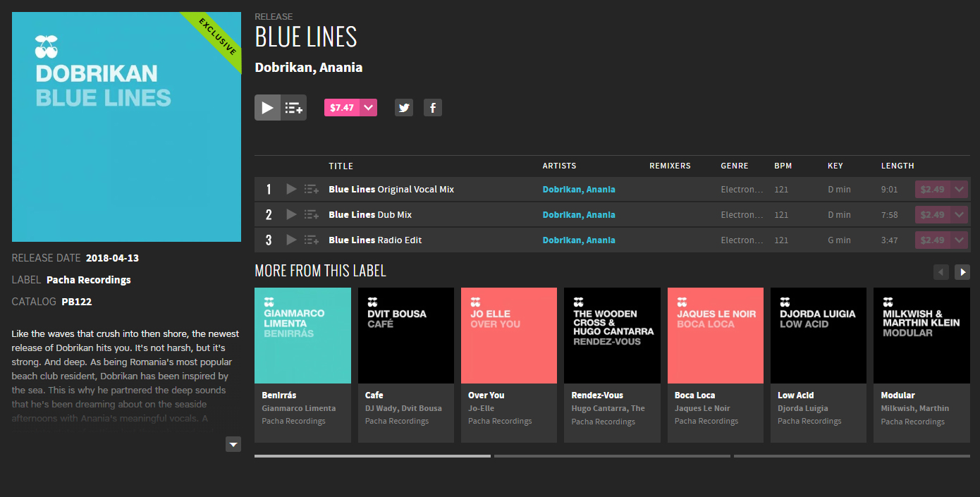
Task: Go to next label releases page
Action: [962, 272]
